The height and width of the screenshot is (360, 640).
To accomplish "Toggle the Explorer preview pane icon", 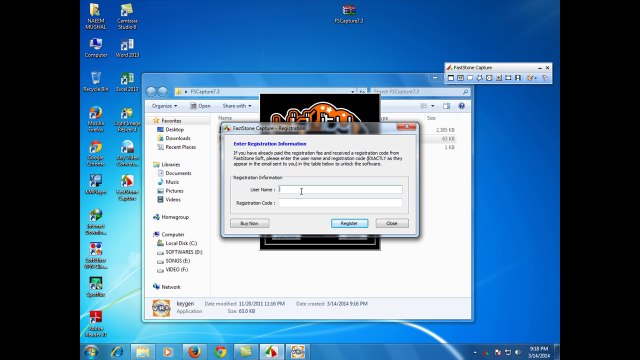I will (447, 106).
